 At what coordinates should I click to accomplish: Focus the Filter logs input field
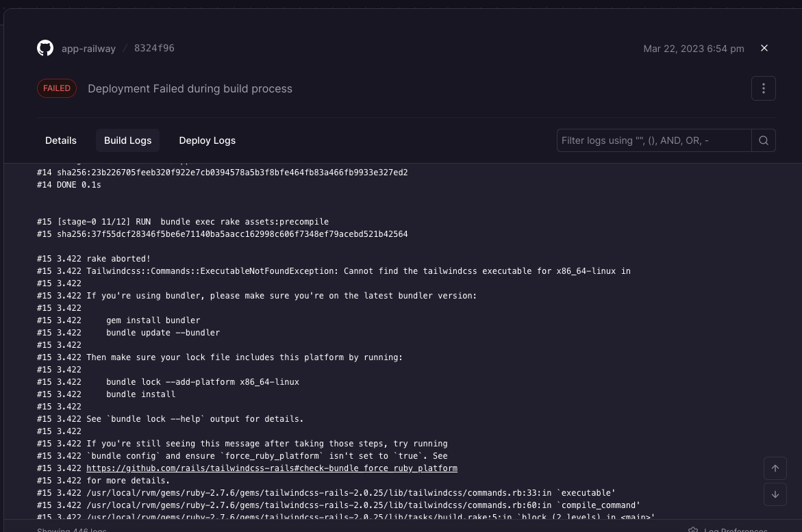click(x=653, y=140)
